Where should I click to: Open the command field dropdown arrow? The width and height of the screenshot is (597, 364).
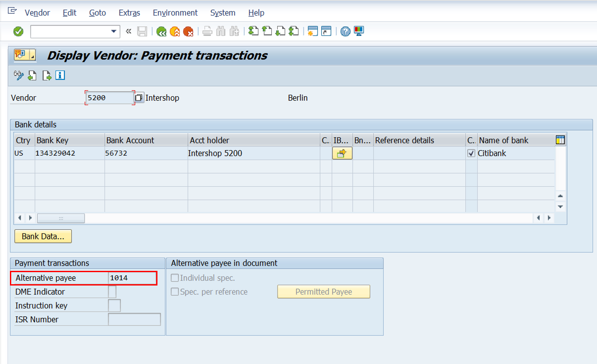point(114,31)
